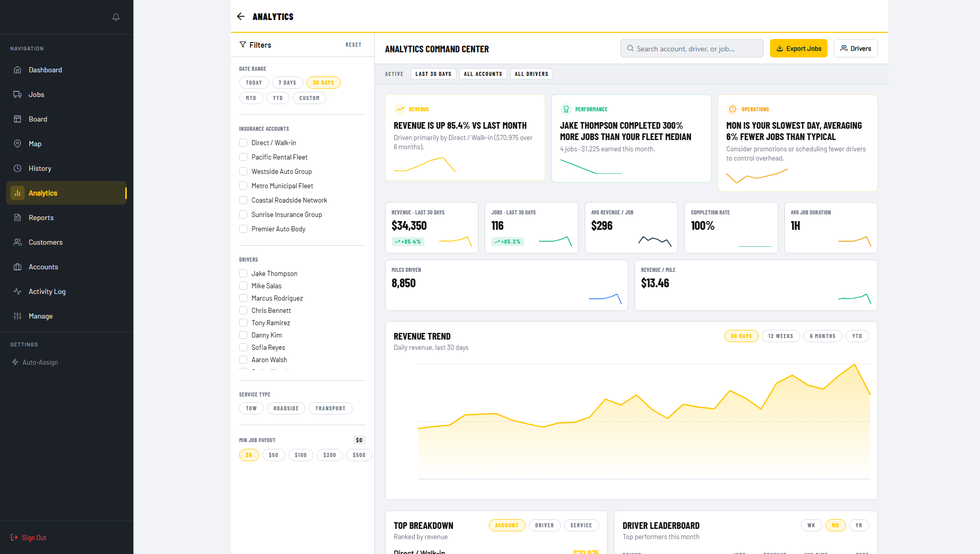Set Driver Leaderboard to WK
This screenshot has width=980, height=554.
pos(812,525)
